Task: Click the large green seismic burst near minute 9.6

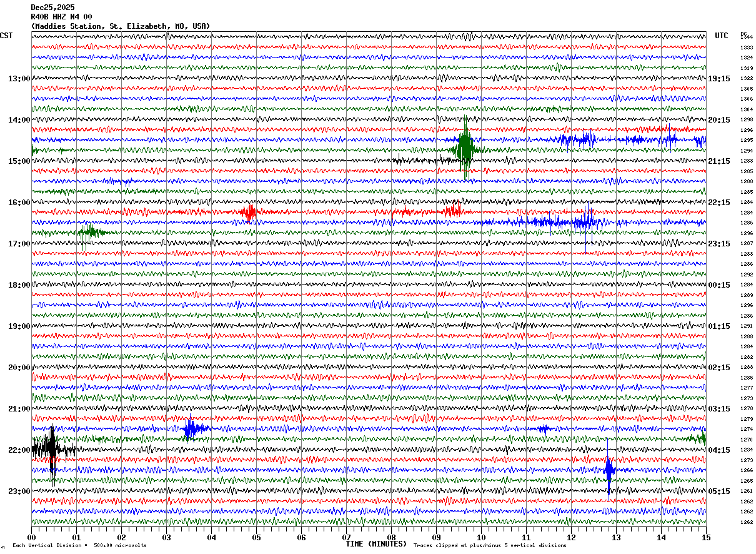Action: (465, 149)
